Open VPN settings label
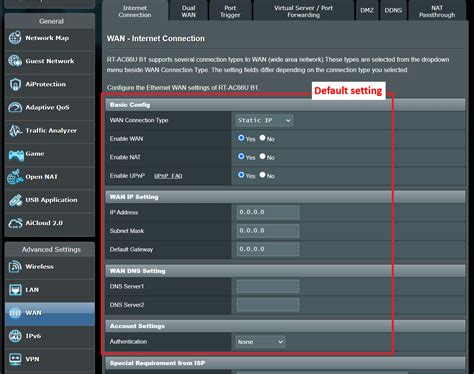The height and width of the screenshot is (374, 474). (x=32, y=359)
